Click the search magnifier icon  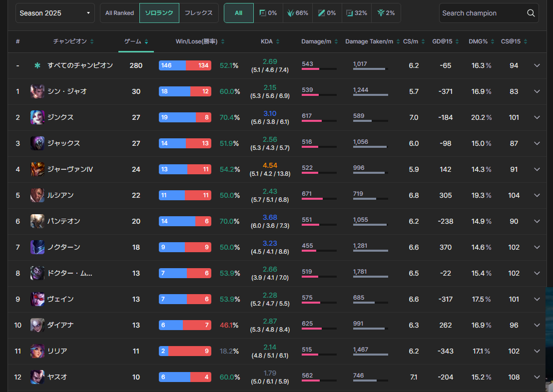531,13
